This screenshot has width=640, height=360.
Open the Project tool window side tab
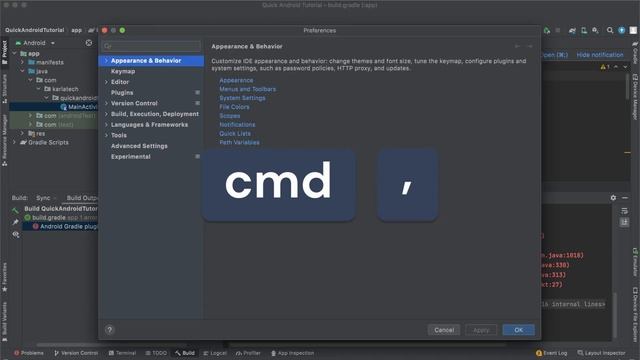pyautogui.click(x=4, y=52)
